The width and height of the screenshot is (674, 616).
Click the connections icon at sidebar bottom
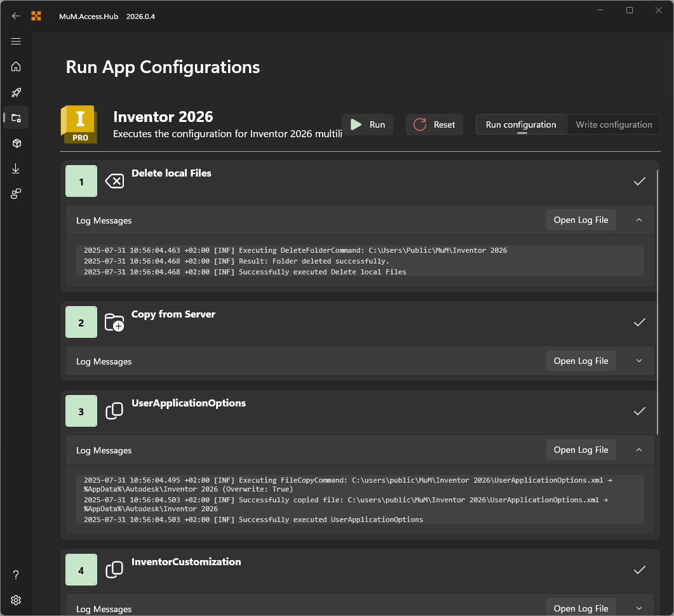point(16,193)
